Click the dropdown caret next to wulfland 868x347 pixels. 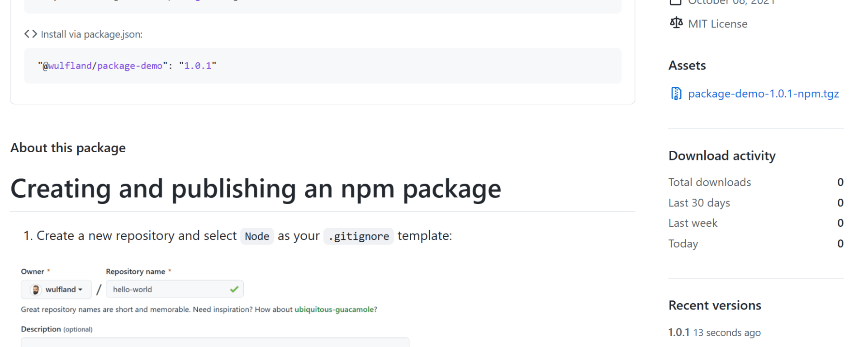click(81, 290)
